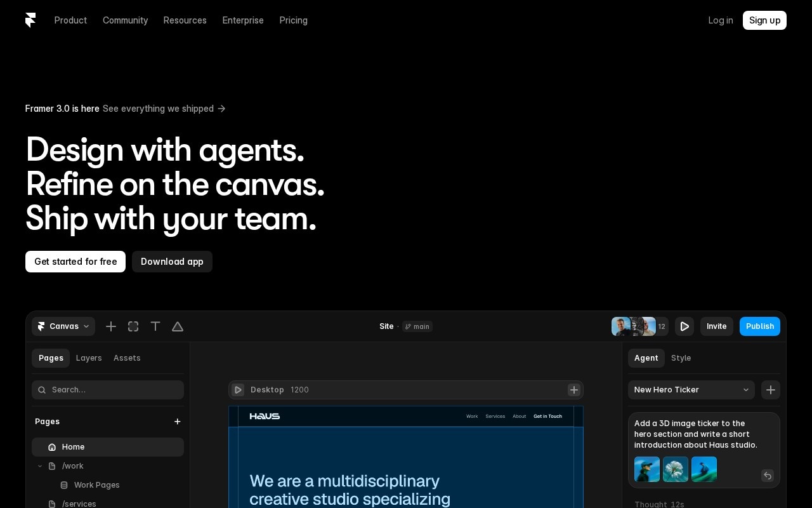This screenshot has width=812, height=508.
Task: Click the insert plus icon in the toolbar
Action: click(111, 326)
